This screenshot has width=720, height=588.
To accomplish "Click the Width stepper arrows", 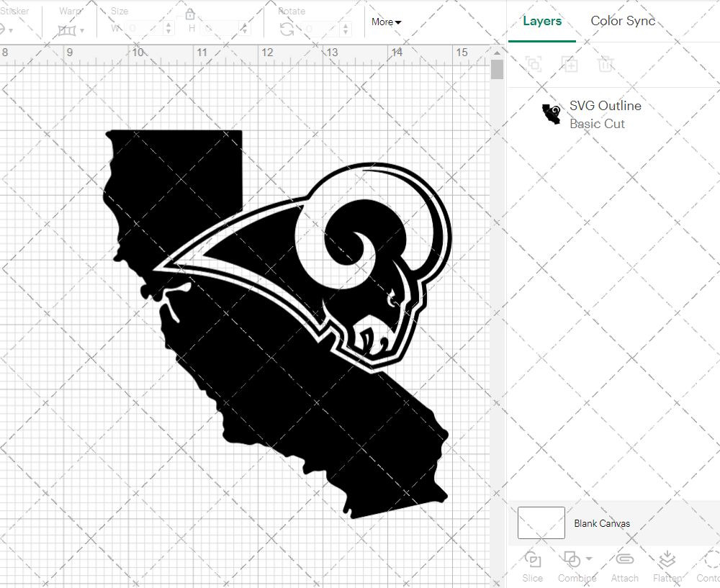I will [x=168, y=29].
